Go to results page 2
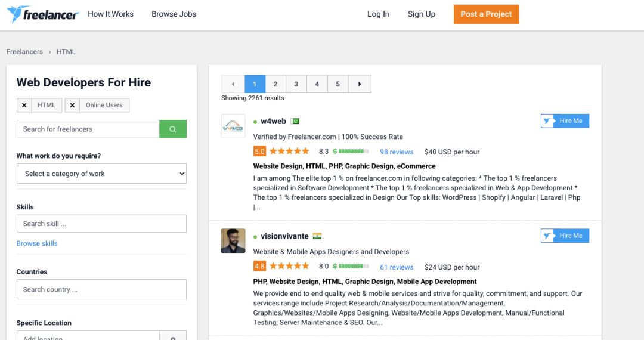The image size is (644, 340). point(275,84)
